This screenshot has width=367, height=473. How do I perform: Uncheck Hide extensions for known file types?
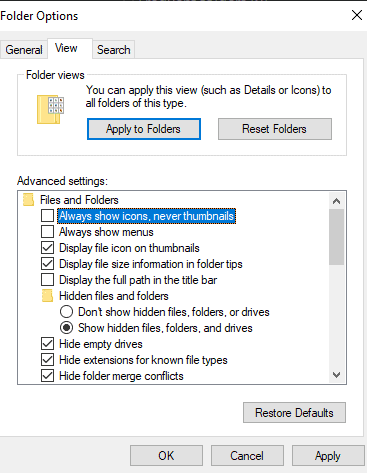47,360
